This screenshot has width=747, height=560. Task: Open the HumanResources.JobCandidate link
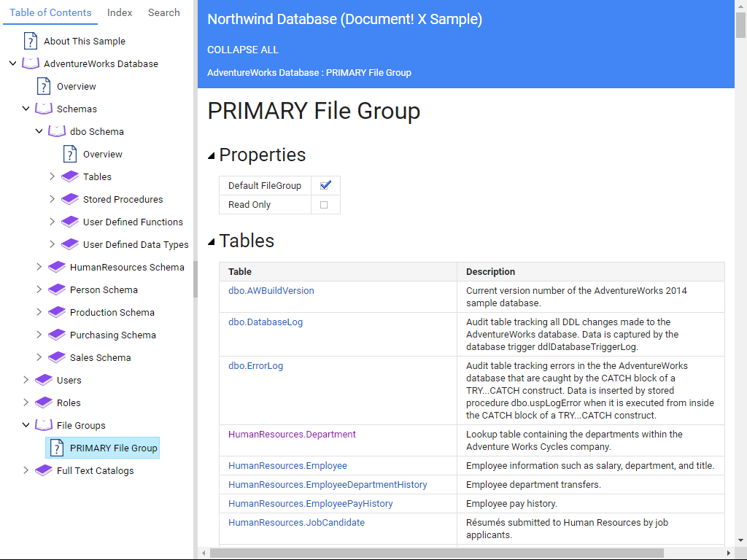pyautogui.click(x=296, y=522)
